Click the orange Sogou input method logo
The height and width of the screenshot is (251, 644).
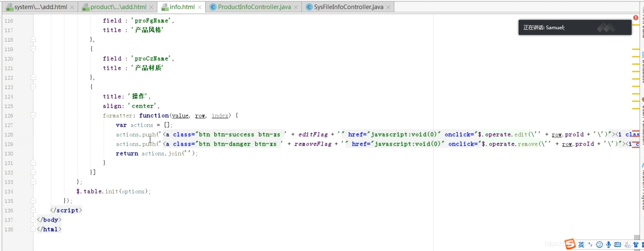(x=570, y=244)
